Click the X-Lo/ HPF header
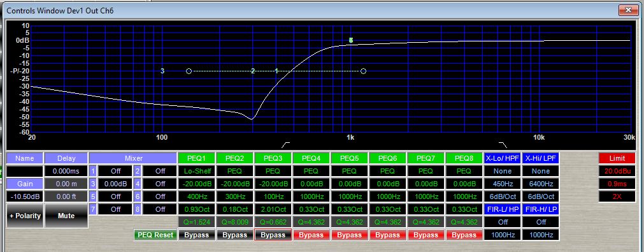Screen dimensions: 644x252 (x=503, y=158)
